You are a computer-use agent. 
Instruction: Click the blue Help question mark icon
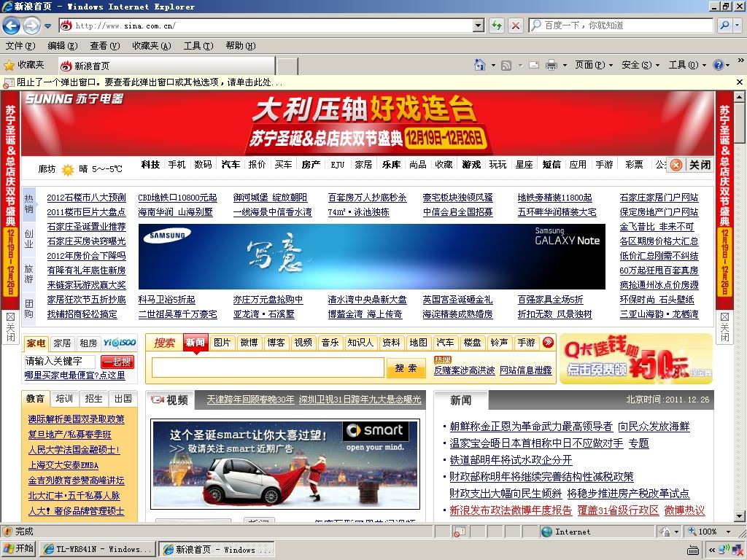click(x=718, y=65)
